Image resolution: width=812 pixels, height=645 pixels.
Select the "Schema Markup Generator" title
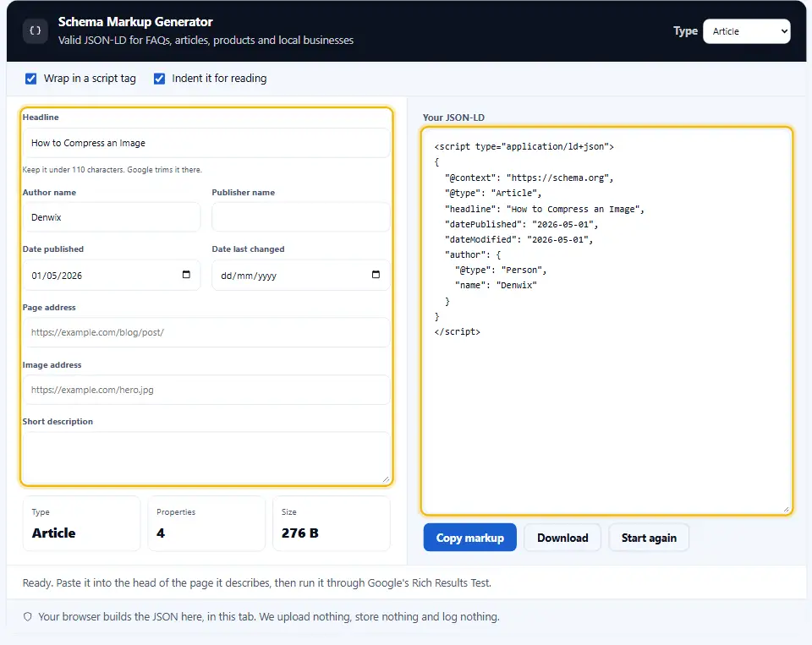coord(135,22)
